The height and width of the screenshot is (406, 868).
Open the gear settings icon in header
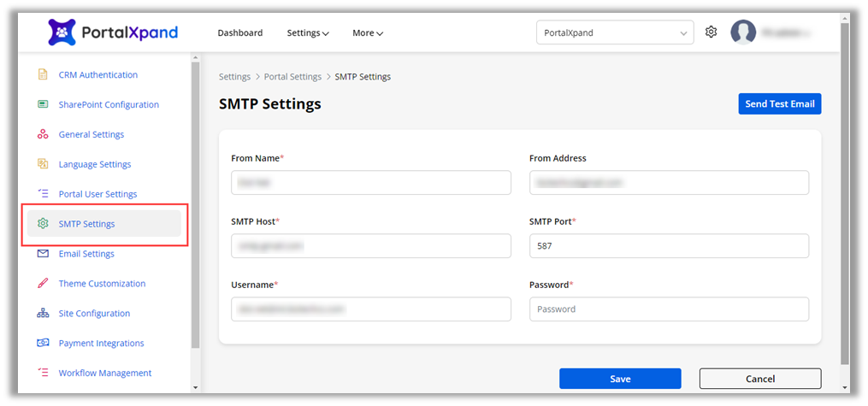click(x=711, y=32)
